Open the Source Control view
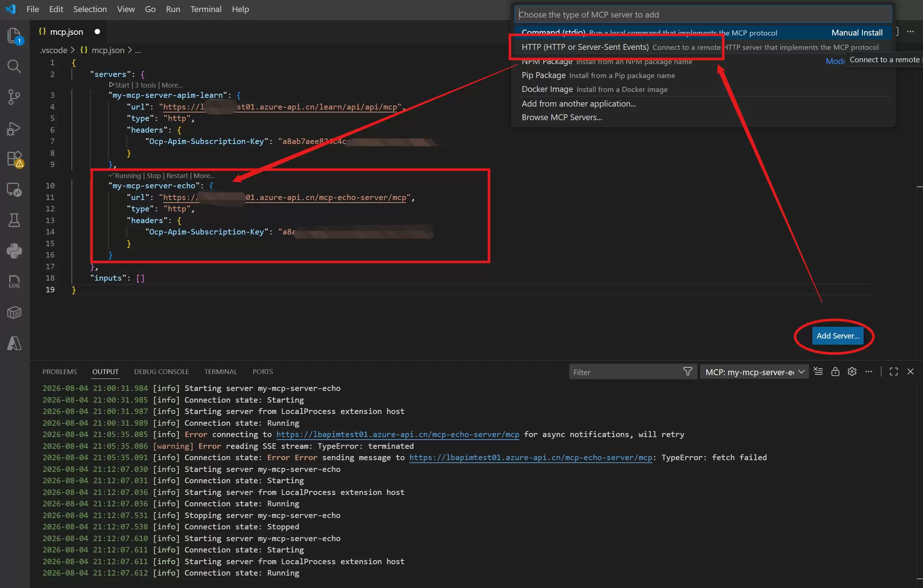This screenshot has height=588, width=923. 14,97
